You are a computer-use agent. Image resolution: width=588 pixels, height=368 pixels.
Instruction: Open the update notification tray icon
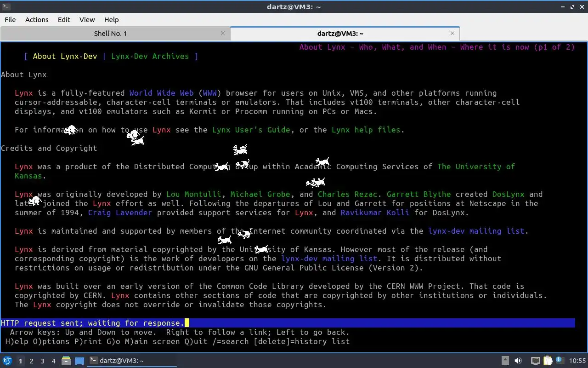560,361
